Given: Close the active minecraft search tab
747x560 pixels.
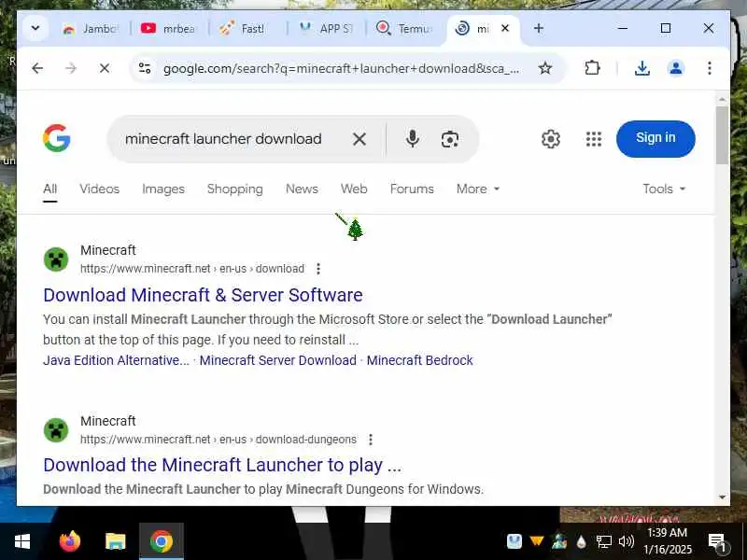Looking at the screenshot, I should (x=505, y=29).
